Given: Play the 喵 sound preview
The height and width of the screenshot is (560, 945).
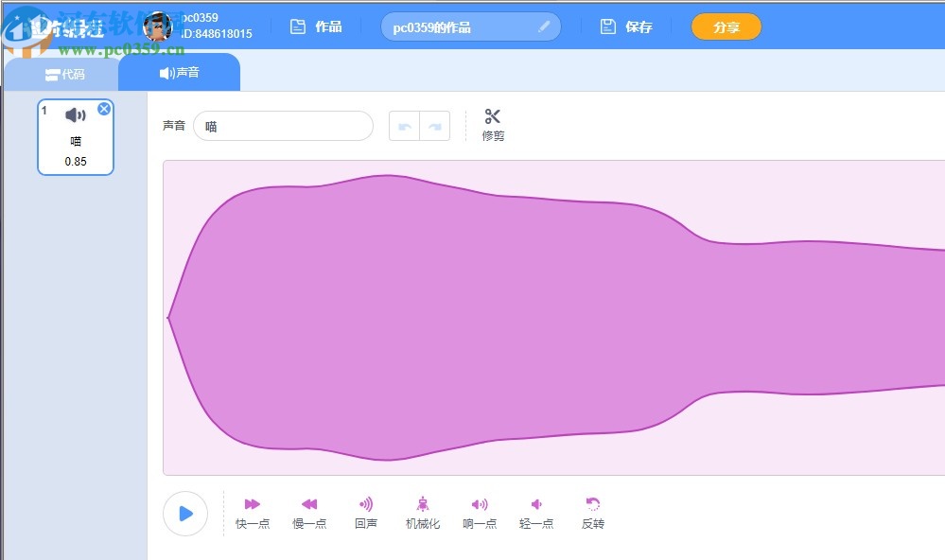Looking at the screenshot, I should coord(185,514).
